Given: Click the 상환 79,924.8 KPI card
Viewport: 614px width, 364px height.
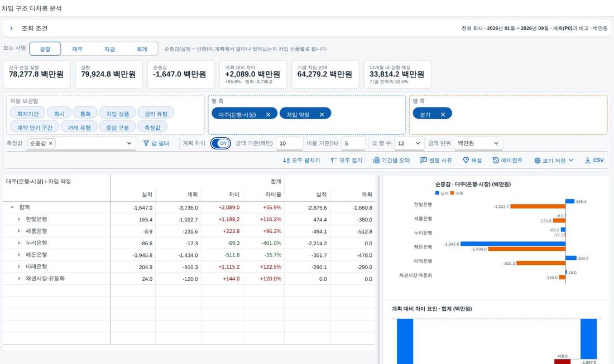Looking at the screenshot, I should click(109, 74).
